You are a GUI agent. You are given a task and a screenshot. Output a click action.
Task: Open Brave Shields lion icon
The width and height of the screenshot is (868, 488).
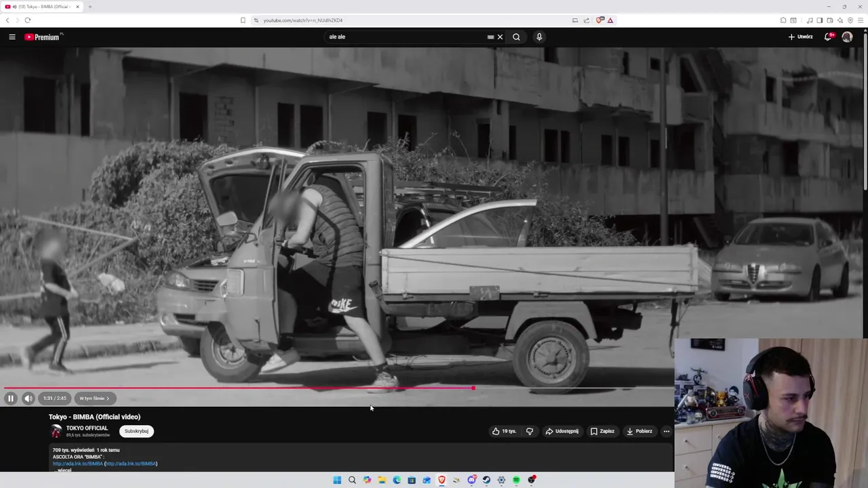[x=600, y=20]
